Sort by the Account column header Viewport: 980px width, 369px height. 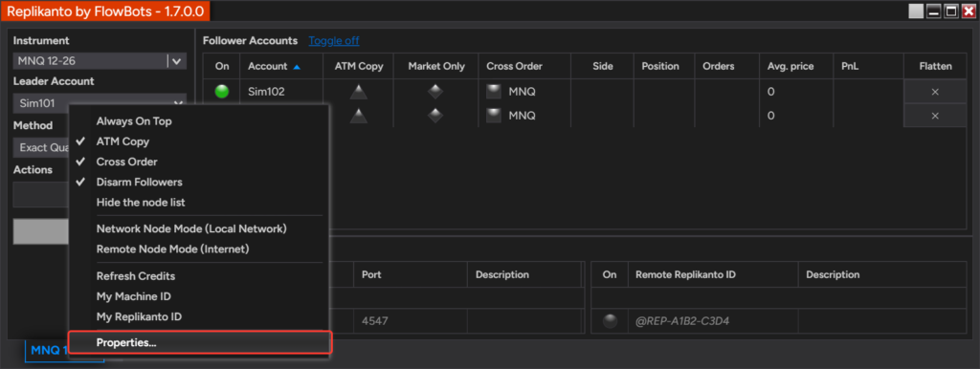click(281, 66)
